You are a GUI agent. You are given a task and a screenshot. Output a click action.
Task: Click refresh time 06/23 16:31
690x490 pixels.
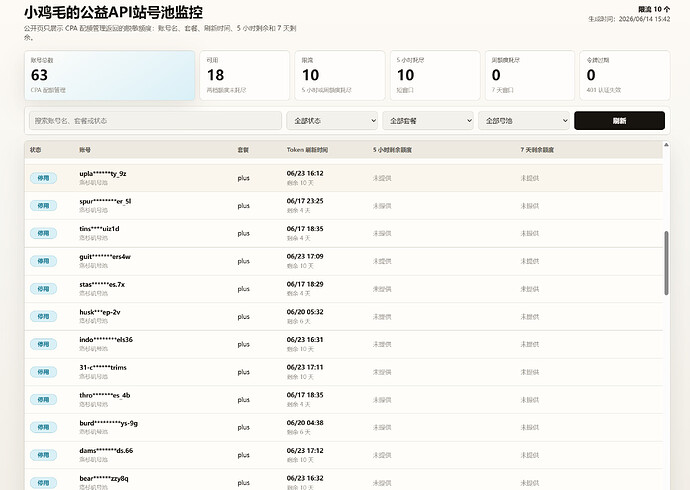pyautogui.click(x=305, y=340)
